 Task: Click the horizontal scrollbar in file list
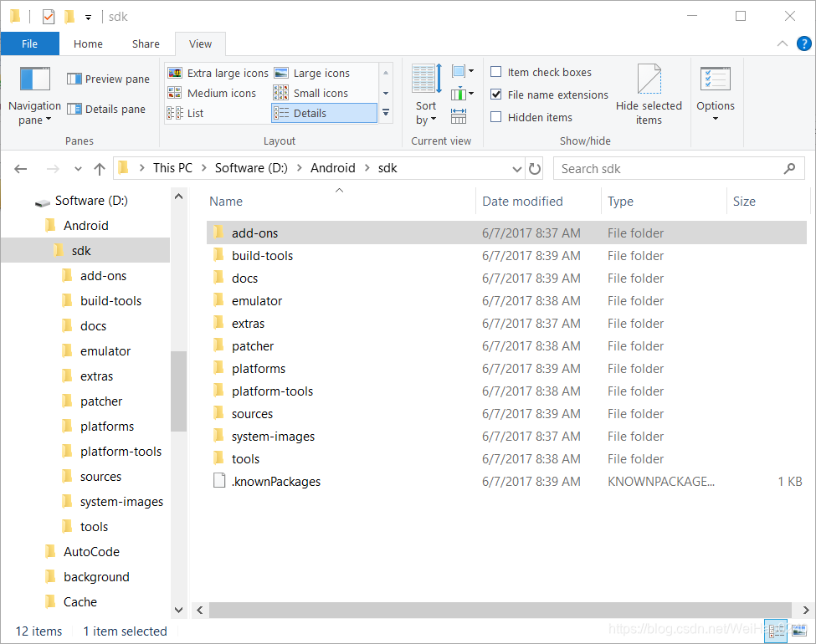(500, 610)
